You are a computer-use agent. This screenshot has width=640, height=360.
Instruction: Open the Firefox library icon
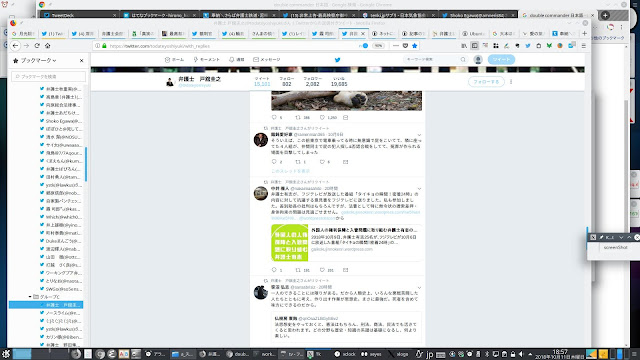[464, 46]
